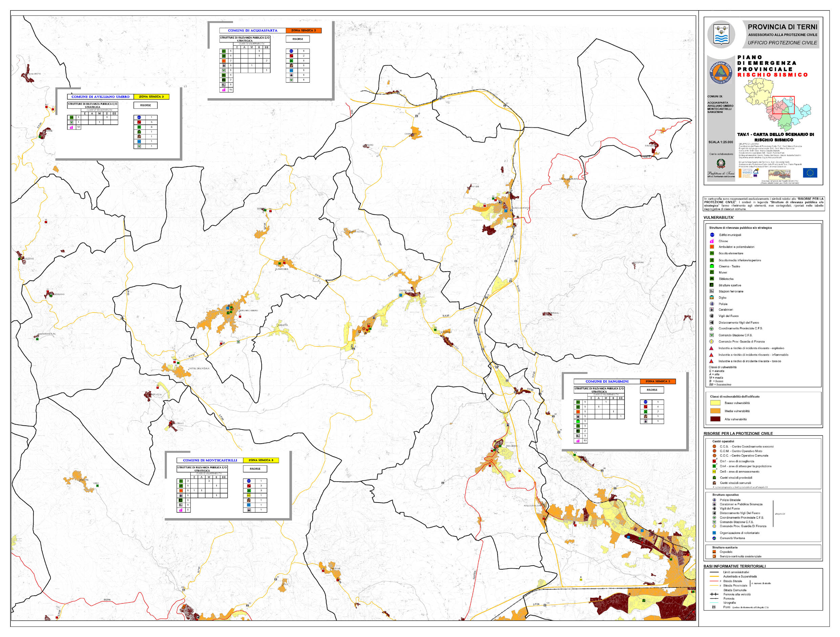Click the Bassa vulnerabilità yellow swatch
Image resolution: width=840 pixels, height=637 pixels.
(x=715, y=403)
